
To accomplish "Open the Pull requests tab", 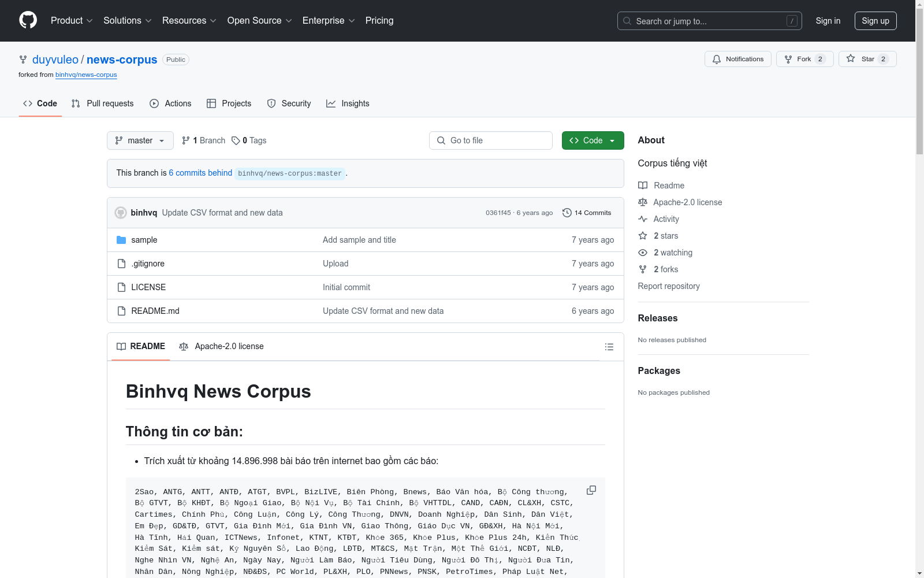I will coord(102,103).
